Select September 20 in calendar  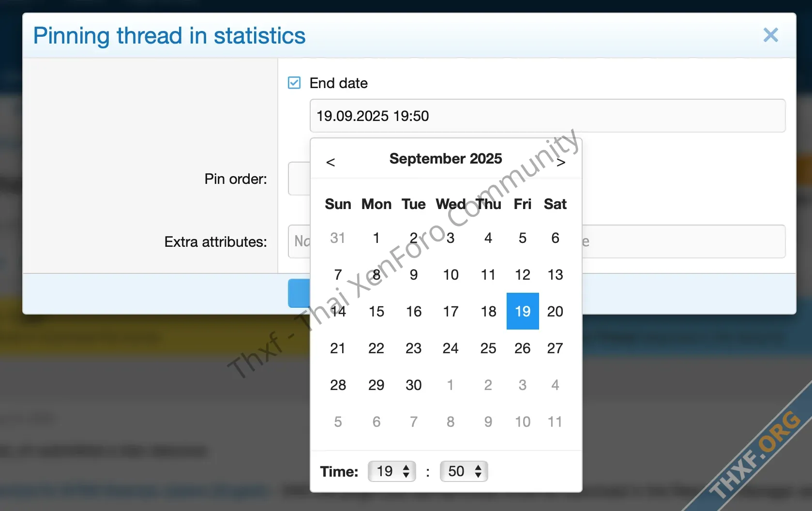pos(555,311)
